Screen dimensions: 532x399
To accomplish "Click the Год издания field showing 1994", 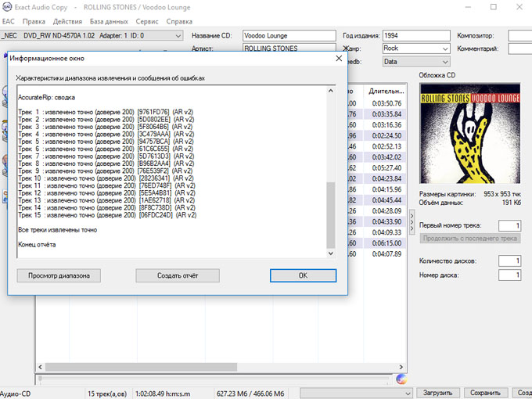I will (x=415, y=36).
